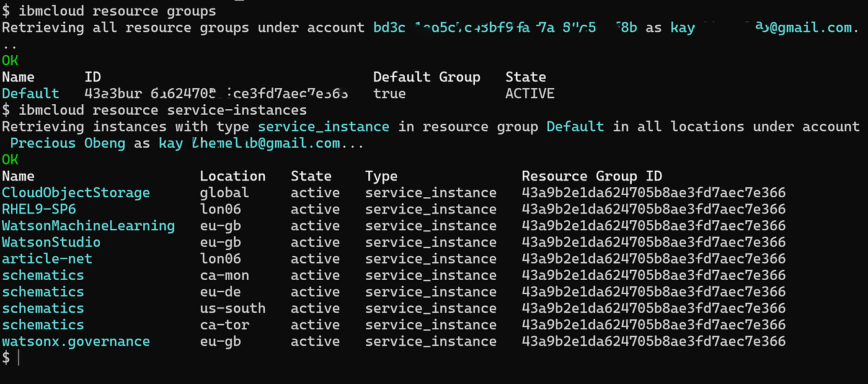Click the 'us-south' location value
868x384 pixels.
232,308
